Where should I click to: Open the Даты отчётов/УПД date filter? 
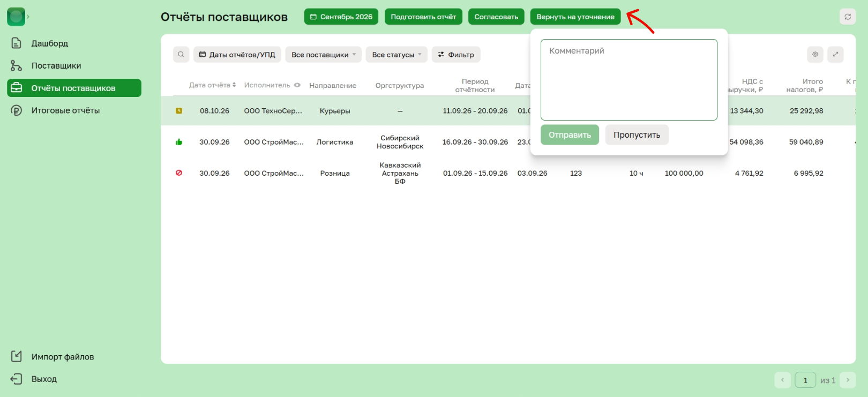(237, 55)
